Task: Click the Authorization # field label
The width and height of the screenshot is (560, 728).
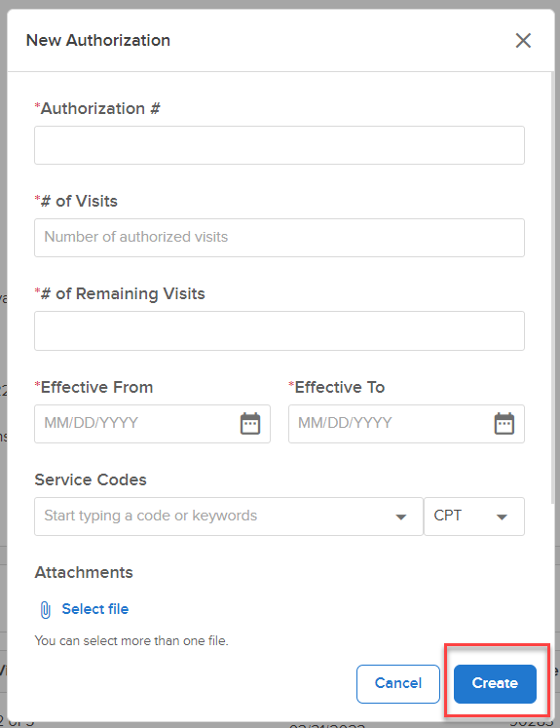Action: click(x=97, y=108)
